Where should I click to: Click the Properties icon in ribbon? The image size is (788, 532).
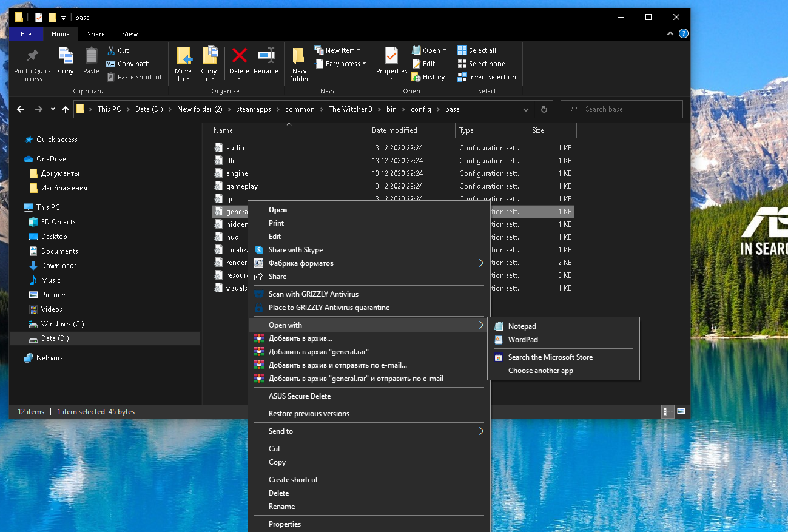coord(392,56)
